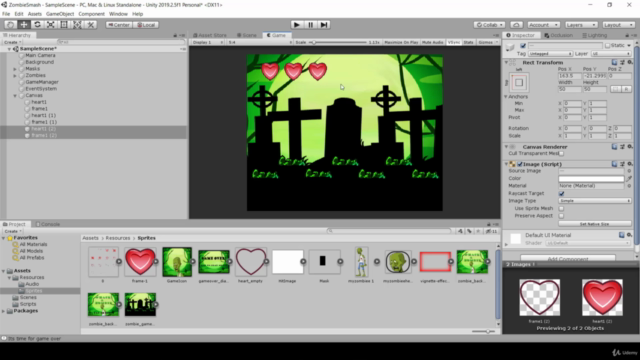The width and height of the screenshot is (640, 360).
Task: Toggle Image Script component enabled checkbox
Action: click(x=520, y=164)
